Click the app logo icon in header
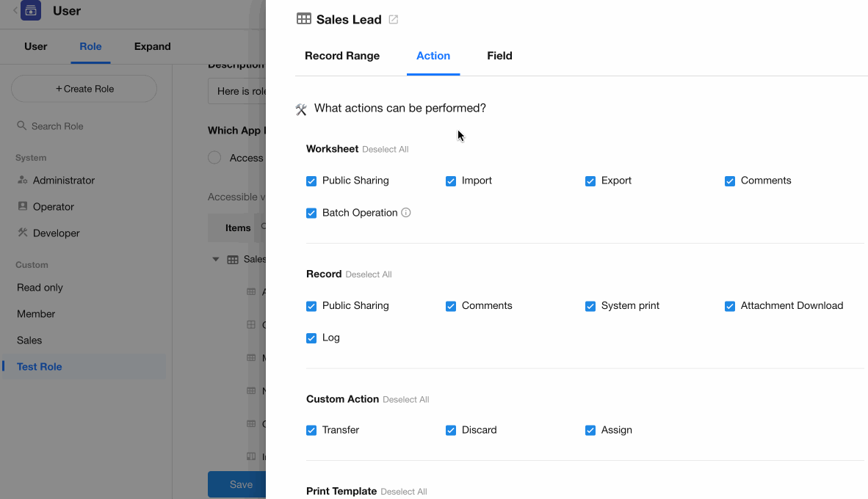The height and width of the screenshot is (499, 868). pyautogui.click(x=31, y=11)
